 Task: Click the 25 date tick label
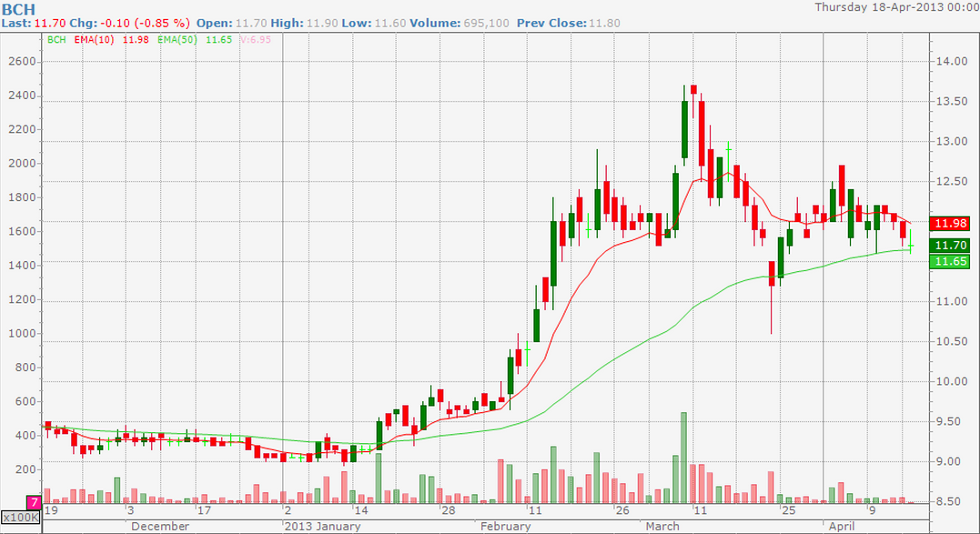click(x=789, y=510)
